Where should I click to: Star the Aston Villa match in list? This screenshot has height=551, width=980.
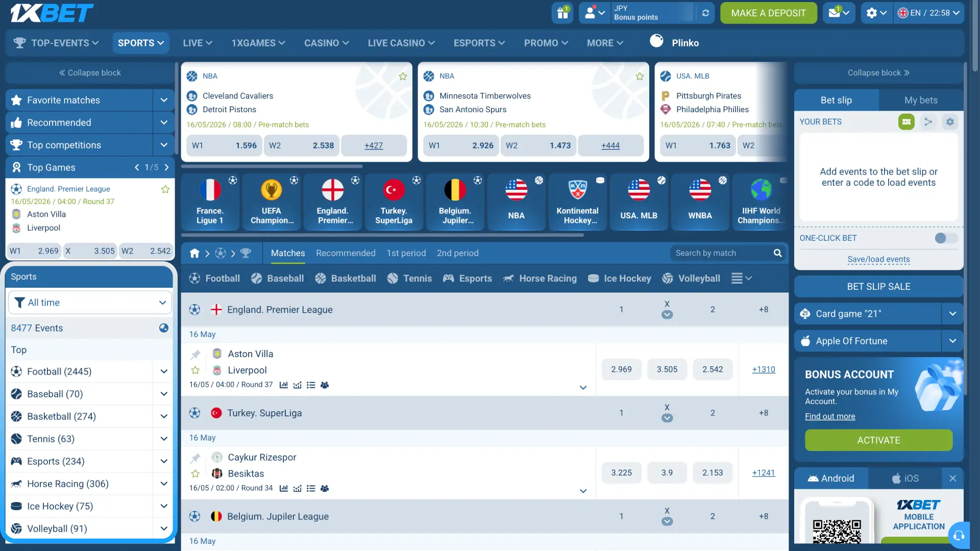[x=195, y=370]
